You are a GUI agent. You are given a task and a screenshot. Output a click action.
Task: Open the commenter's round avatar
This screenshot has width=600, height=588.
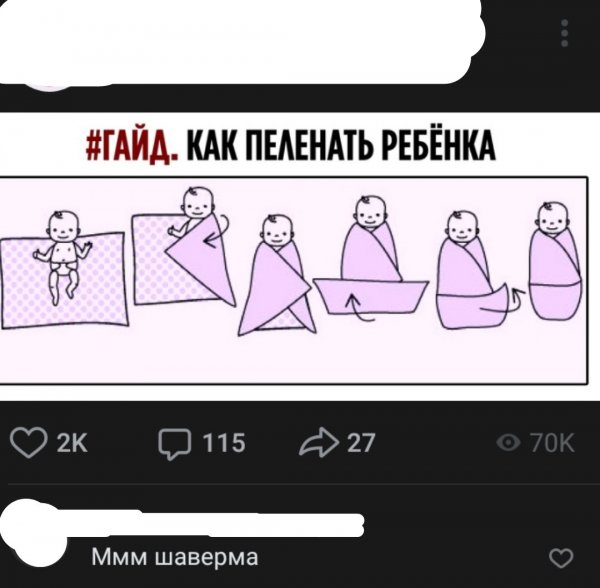click(36, 534)
